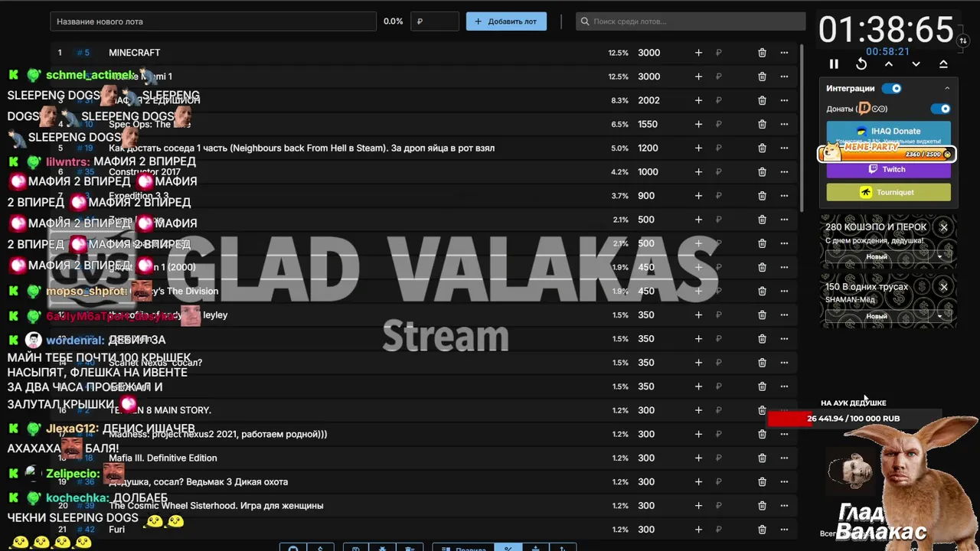
Task: Open more options for The Division lot
Action: pos(784,291)
